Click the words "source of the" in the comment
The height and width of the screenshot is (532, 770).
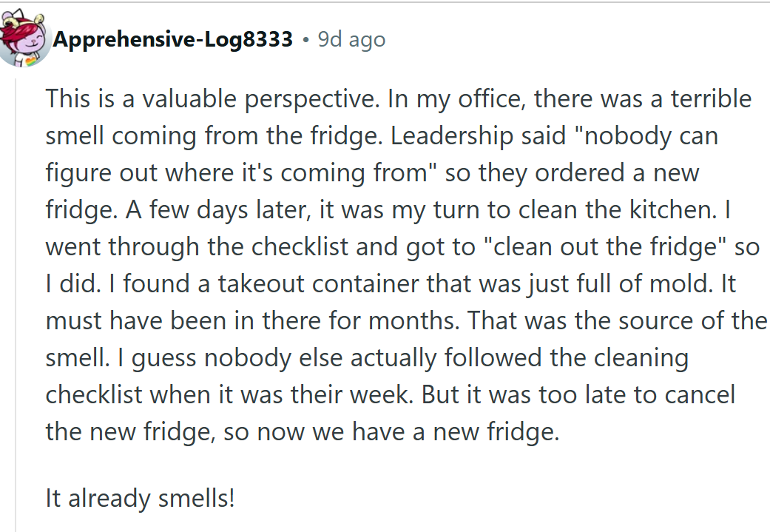coord(692,321)
